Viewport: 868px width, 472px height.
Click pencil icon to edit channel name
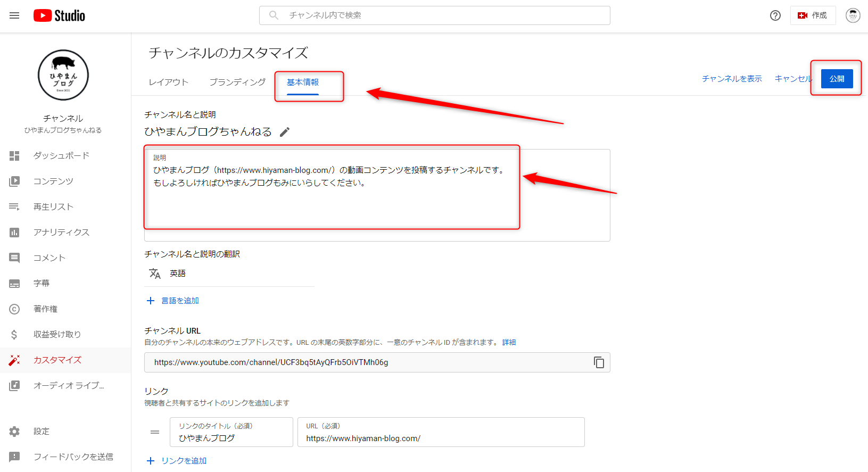285,132
